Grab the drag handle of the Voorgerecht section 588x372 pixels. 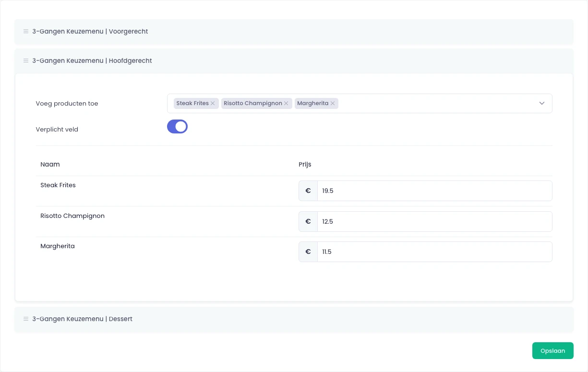[26, 32]
